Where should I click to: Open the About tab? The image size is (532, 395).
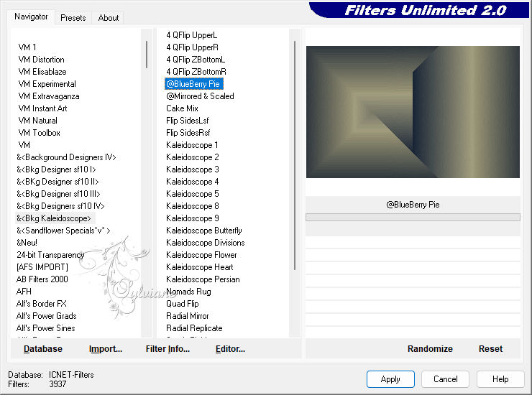pyautogui.click(x=109, y=18)
